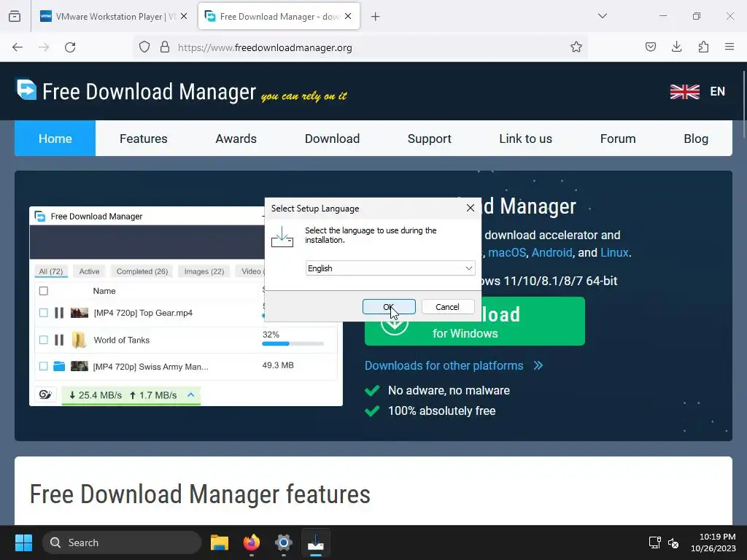Tick the Swiss Army Man checkbox
The image size is (747, 560).
(x=43, y=366)
